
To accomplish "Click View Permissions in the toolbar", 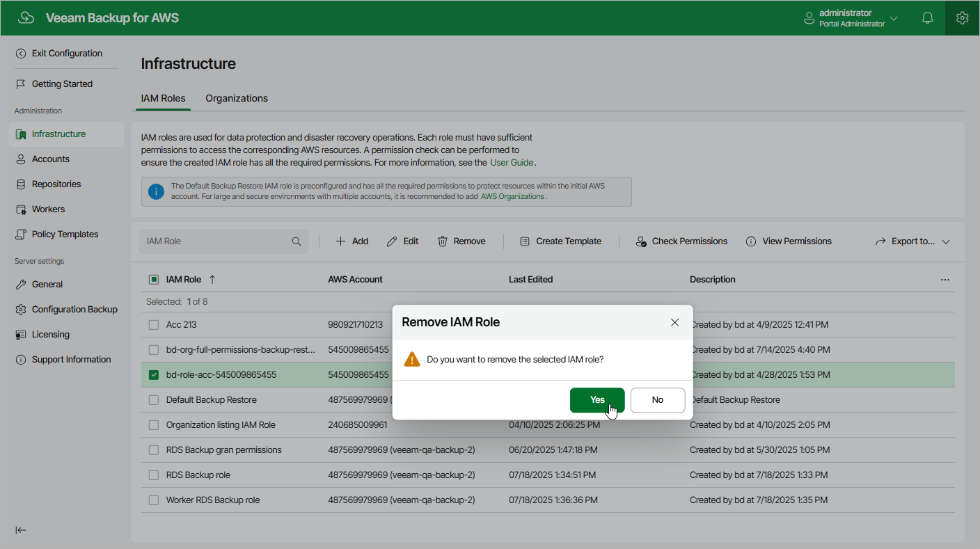I will tap(789, 241).
